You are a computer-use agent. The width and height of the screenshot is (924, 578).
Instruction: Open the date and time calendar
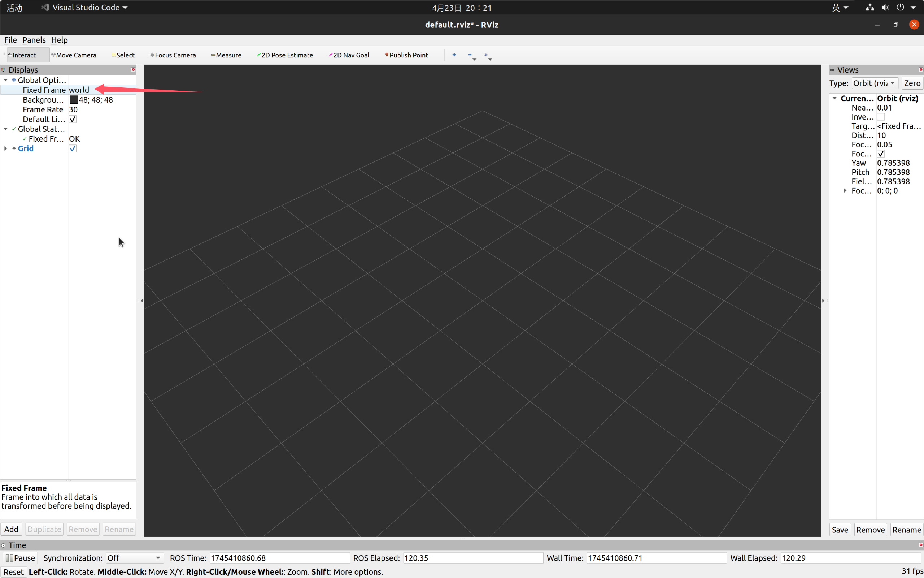tap(462, 8)
